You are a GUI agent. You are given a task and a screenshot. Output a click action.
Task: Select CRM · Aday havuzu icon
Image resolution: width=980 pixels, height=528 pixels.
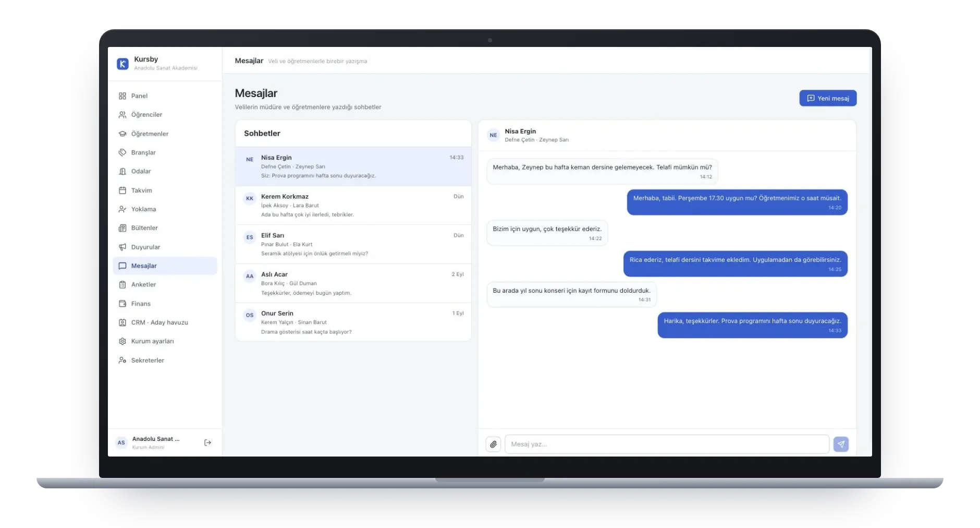coord(123,322)
